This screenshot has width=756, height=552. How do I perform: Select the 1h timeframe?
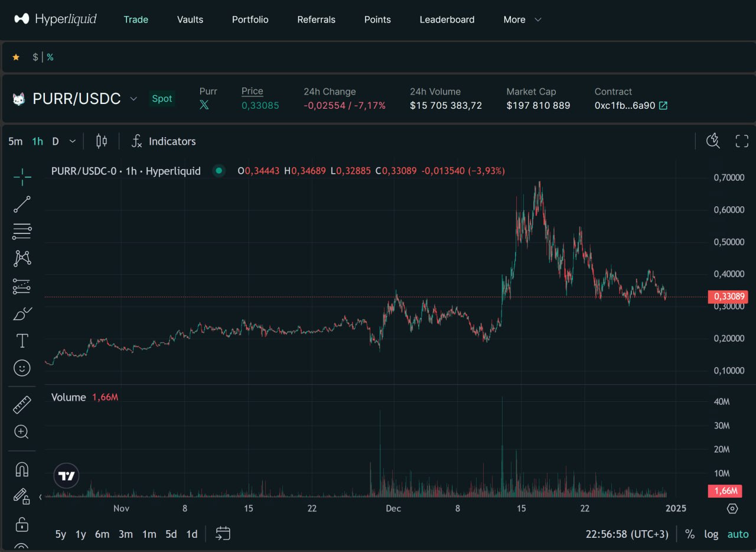[x=37, y=141]
